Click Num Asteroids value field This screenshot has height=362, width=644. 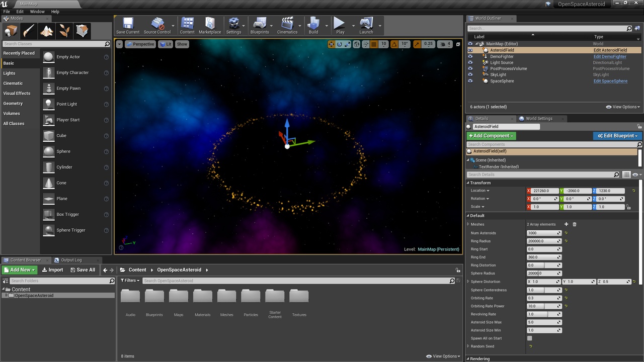pos(544,233)
